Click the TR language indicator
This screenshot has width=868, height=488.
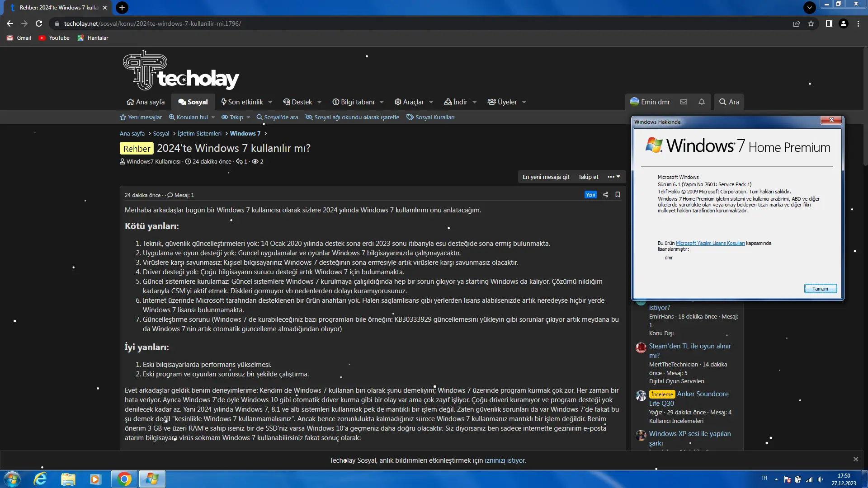[764, 478]
